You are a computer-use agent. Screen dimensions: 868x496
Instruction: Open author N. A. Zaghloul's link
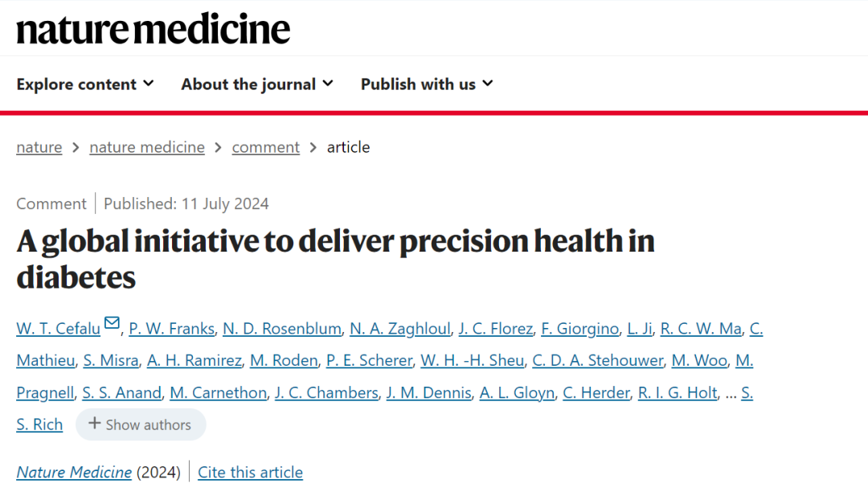click(x=400, y=329)
